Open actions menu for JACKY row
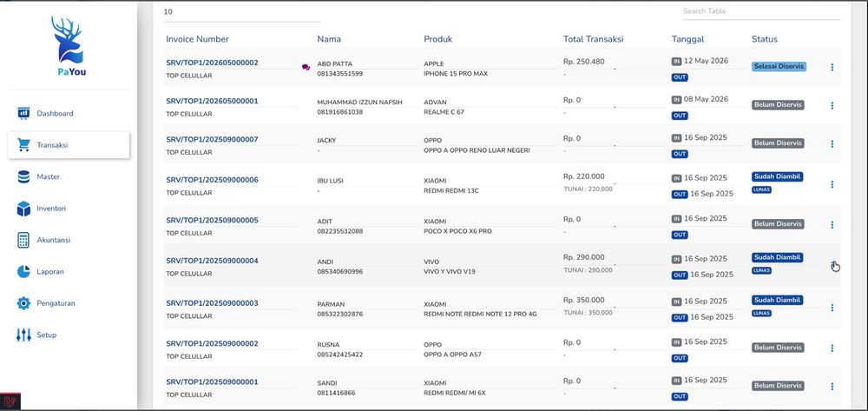Viewport: 868px width, 411px height. click(832, 144)
